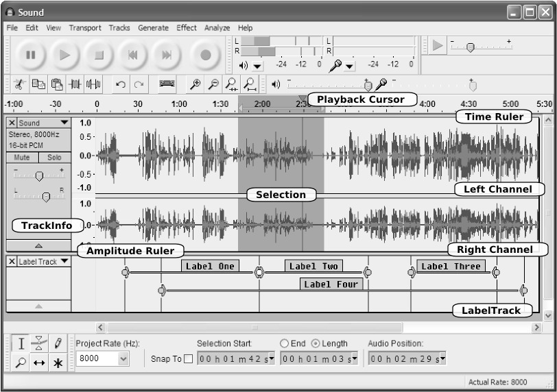This screenshot has height=392, width=557.
Task: Click the Zoom In magnifier icon
Action: coord(196,84)
